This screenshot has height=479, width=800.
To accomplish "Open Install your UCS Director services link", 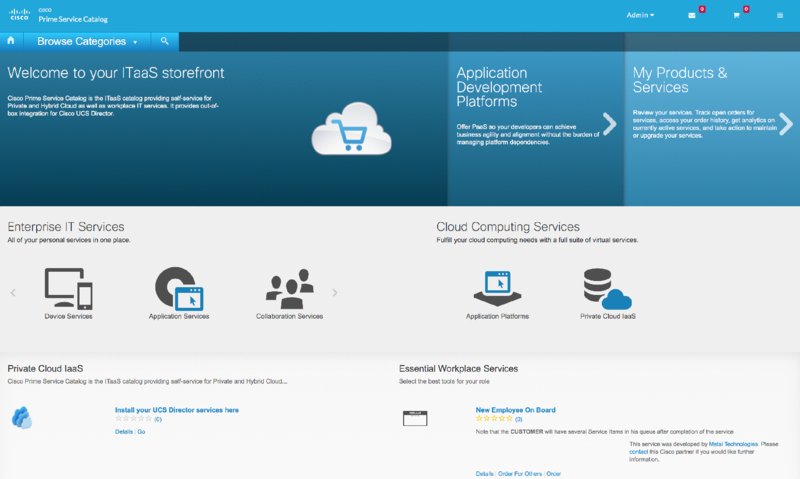I will (x=177, y=410).
